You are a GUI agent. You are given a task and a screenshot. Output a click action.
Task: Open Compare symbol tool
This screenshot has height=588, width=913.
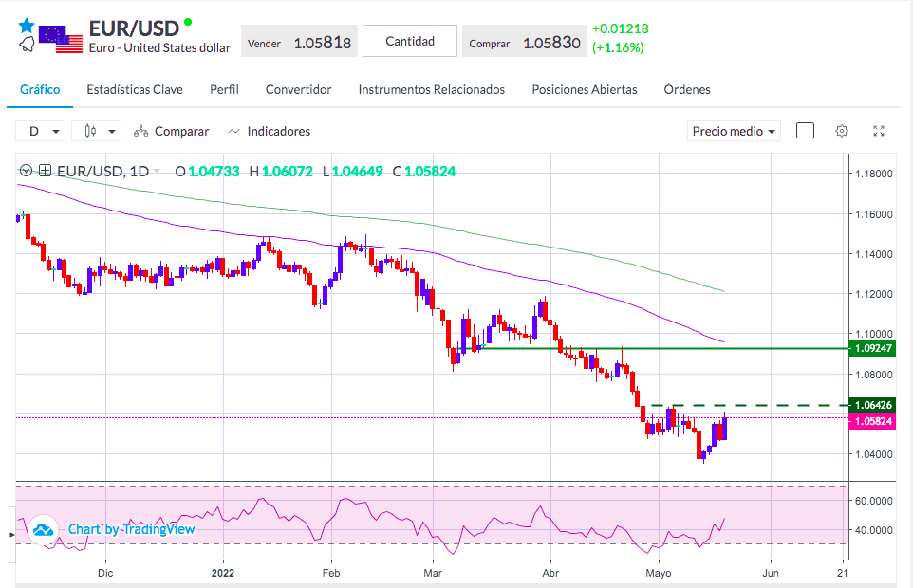(x=171, y=132)
